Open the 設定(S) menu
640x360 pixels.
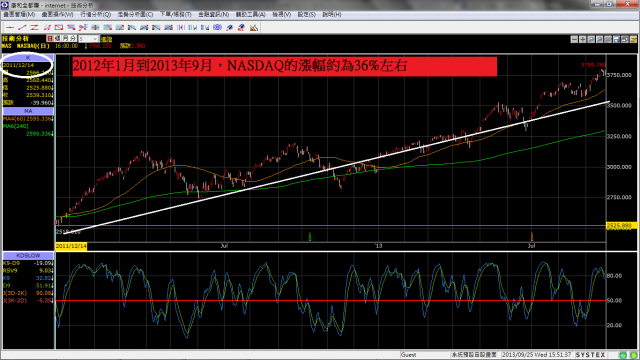[x=307, y=14]
